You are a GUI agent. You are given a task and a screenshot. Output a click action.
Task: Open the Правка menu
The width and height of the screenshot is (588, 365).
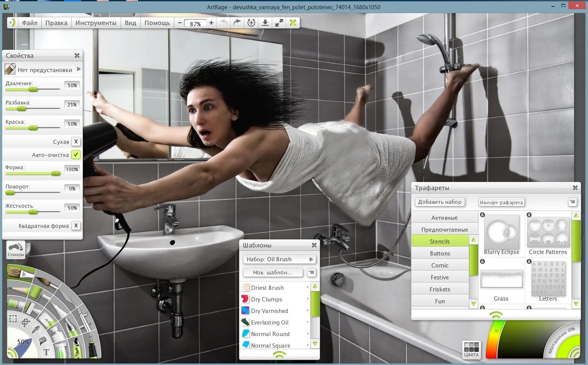point(56,23)
